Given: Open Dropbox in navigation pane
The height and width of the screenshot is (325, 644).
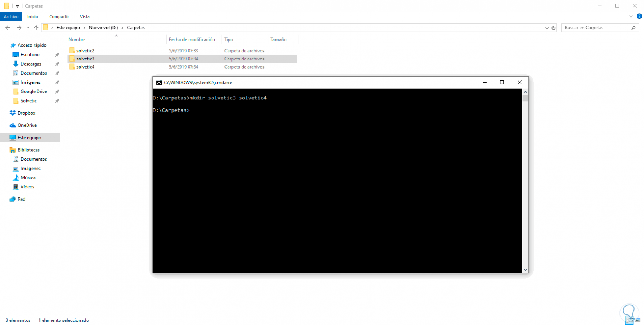Looking at the screenshot, I should [26, 113].
